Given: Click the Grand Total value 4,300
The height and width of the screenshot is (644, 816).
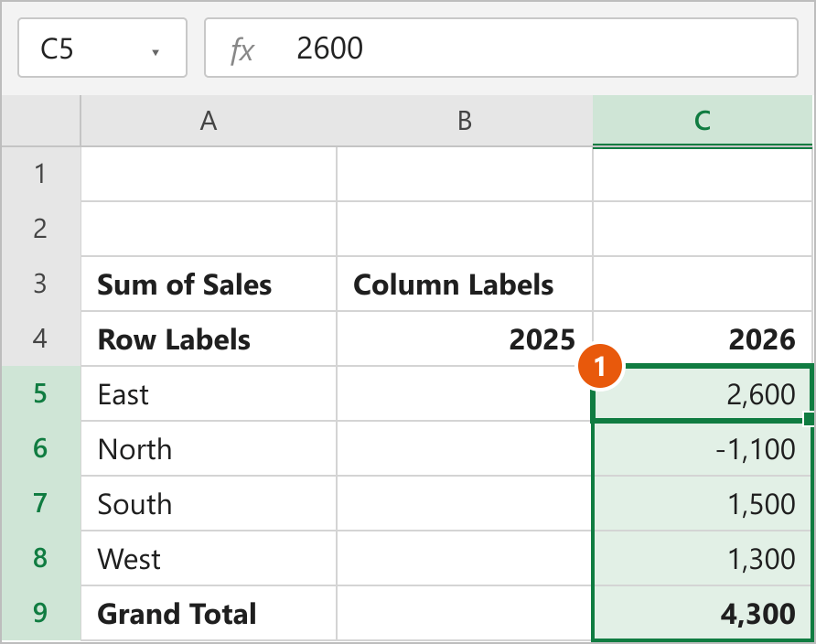Looking at the screenshot, I should coord(703,613).
